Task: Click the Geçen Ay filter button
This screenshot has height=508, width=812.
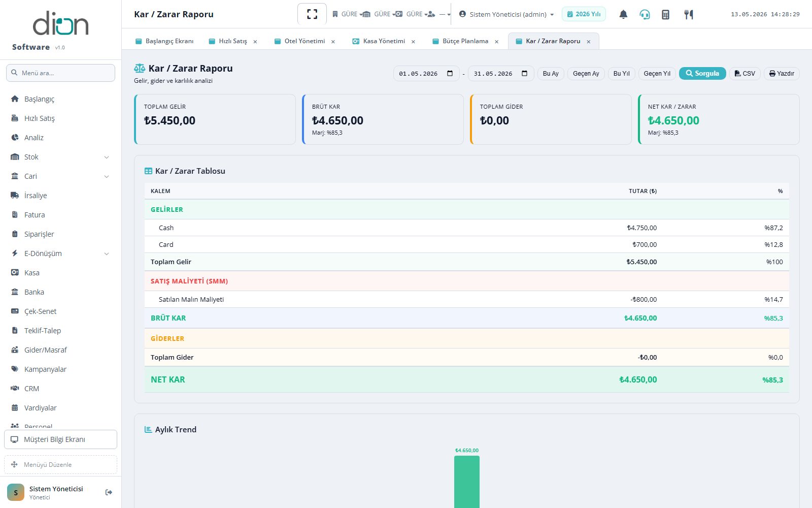Action: coord(586,74)
